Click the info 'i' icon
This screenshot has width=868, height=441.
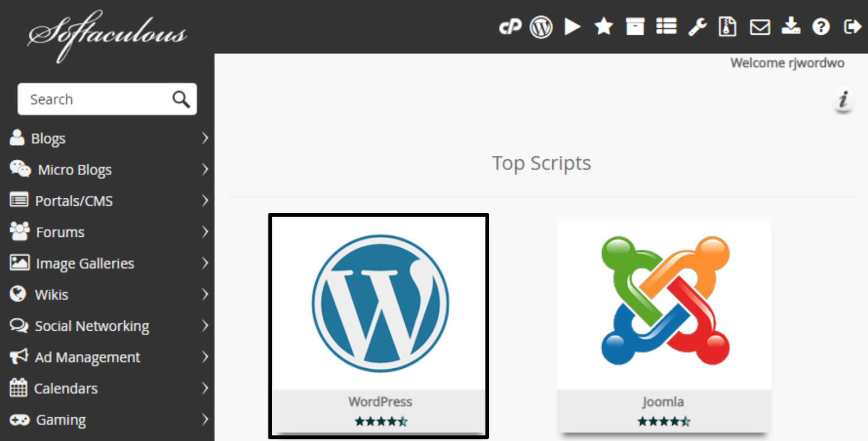click(x=843, y=100)
